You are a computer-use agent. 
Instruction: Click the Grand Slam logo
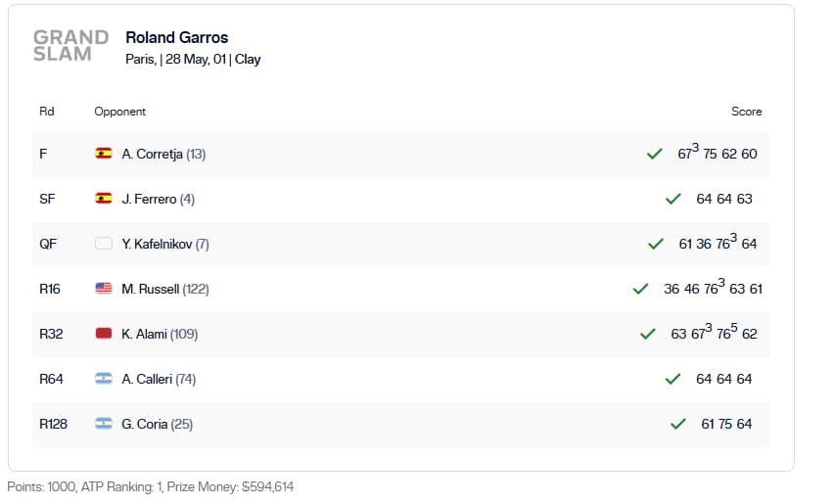[70, 46]
